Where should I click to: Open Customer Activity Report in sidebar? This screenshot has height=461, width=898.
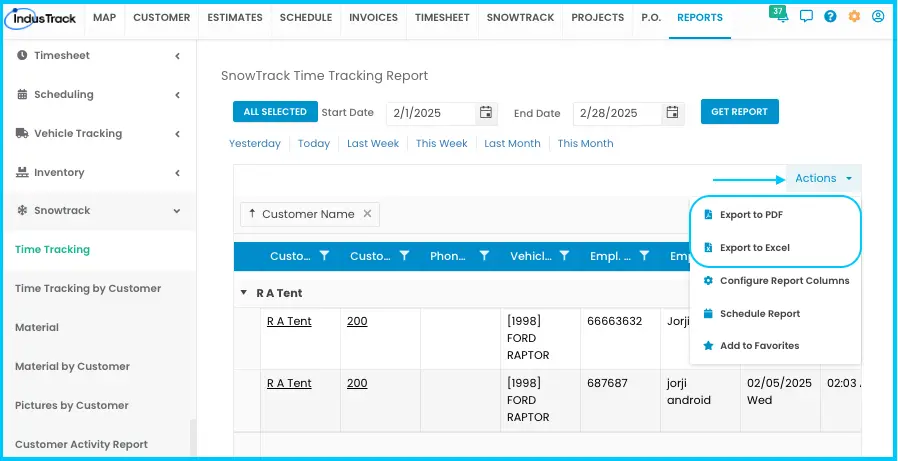click(x=81, y=444)
